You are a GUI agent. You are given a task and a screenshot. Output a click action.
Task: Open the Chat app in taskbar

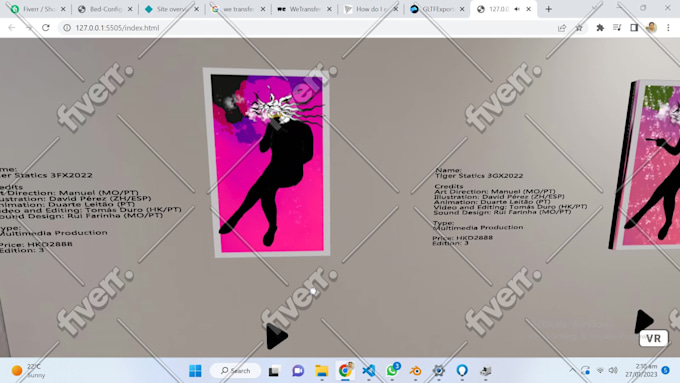coord(298,371)
